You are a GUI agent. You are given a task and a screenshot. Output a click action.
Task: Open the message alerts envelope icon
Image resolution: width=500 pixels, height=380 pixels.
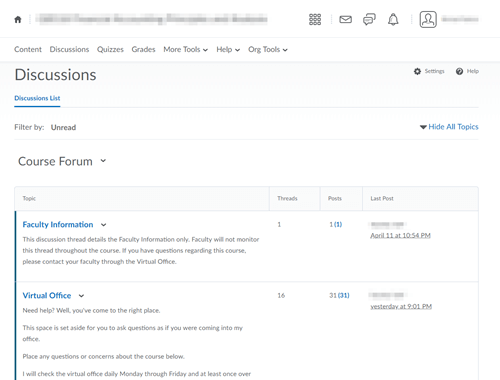coord(345,20)
